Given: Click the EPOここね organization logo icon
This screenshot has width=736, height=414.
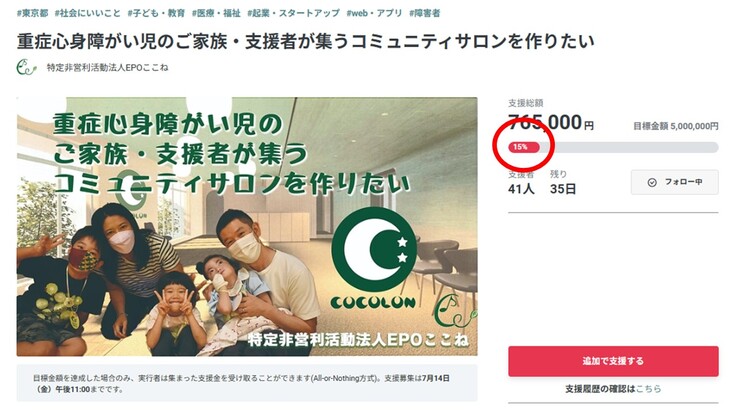Looking at the screenshot, I should 27,68.
